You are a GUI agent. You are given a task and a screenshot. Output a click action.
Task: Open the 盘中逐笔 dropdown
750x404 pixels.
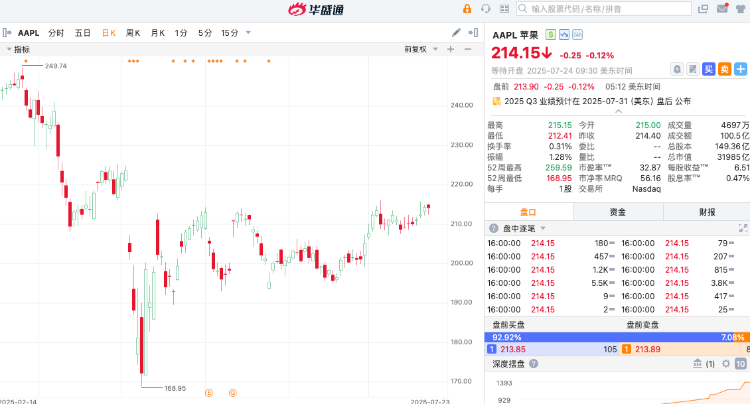tap(524, 229)
